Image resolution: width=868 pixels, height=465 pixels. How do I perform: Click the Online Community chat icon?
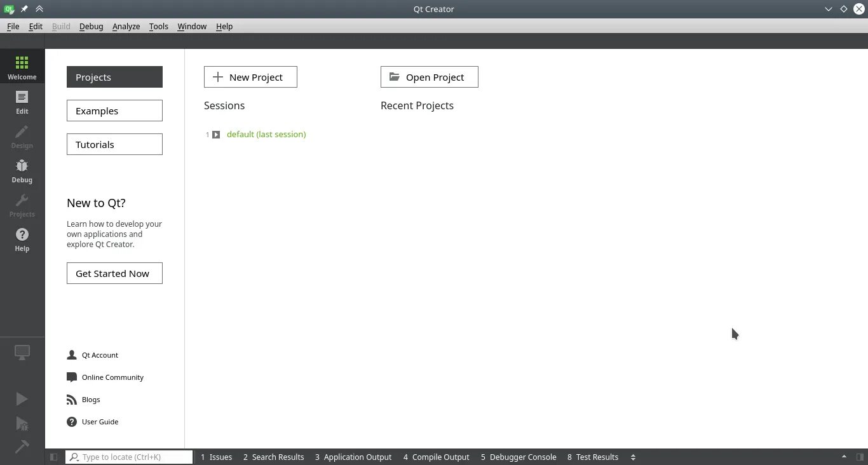point(72,377)
